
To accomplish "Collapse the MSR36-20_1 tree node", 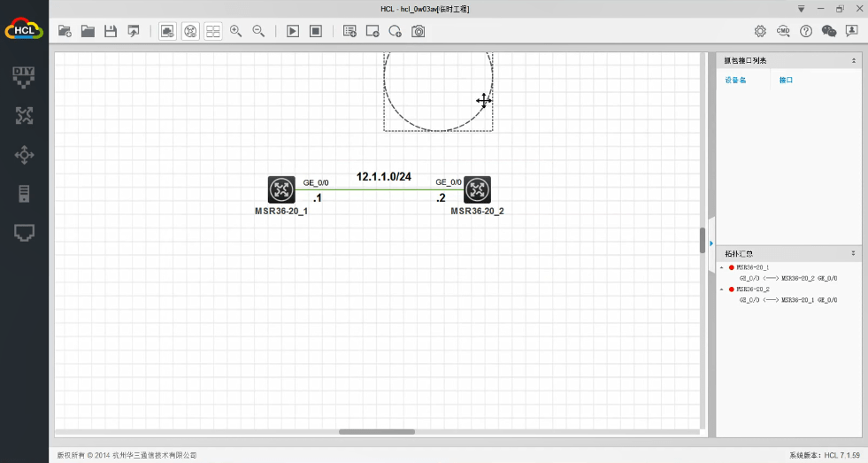I will (721, 267).
